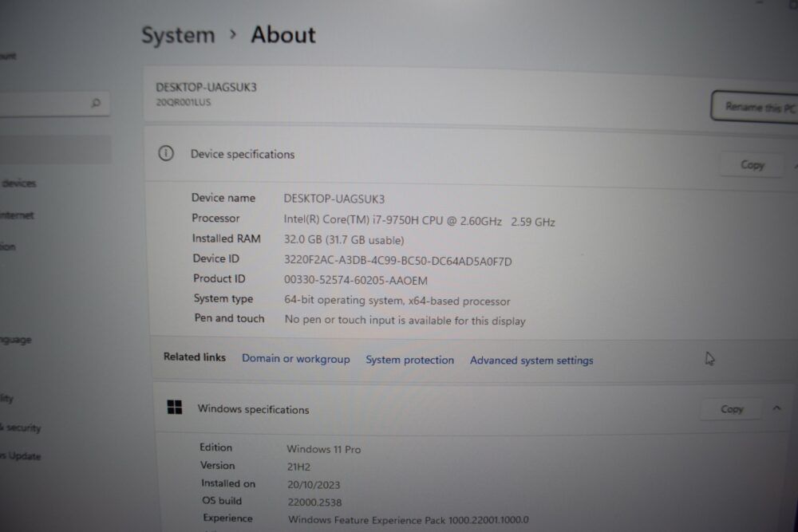Select Device ID 3220F2AC-A3DB-4C99-BC50-DC64AD5A0F7D
The image size is (798, 532).
coord(398,261)
